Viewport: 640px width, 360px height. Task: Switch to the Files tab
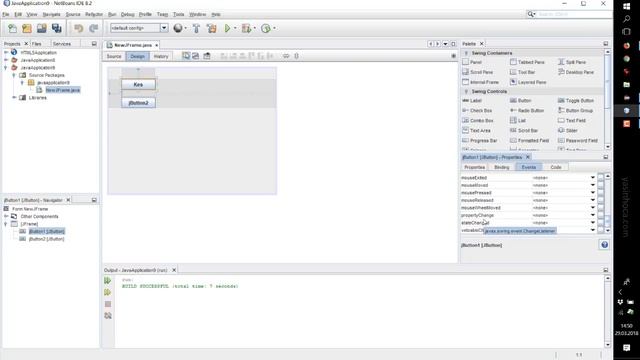(x=37, y=44)
